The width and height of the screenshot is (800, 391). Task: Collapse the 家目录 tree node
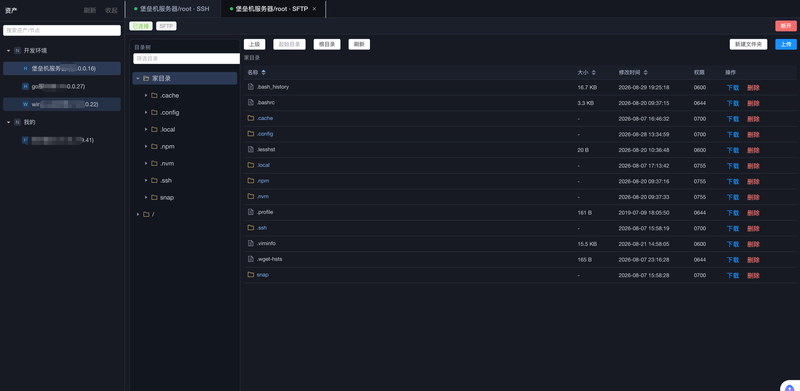pyautogui.click(x=138, y=79)
